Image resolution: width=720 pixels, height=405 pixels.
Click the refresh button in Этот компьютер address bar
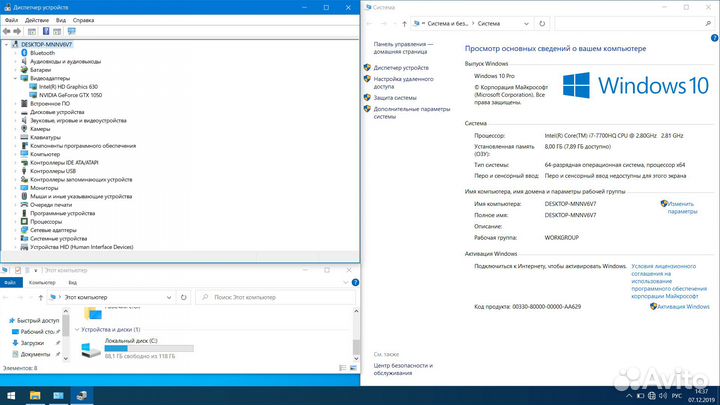click(184, 297)
